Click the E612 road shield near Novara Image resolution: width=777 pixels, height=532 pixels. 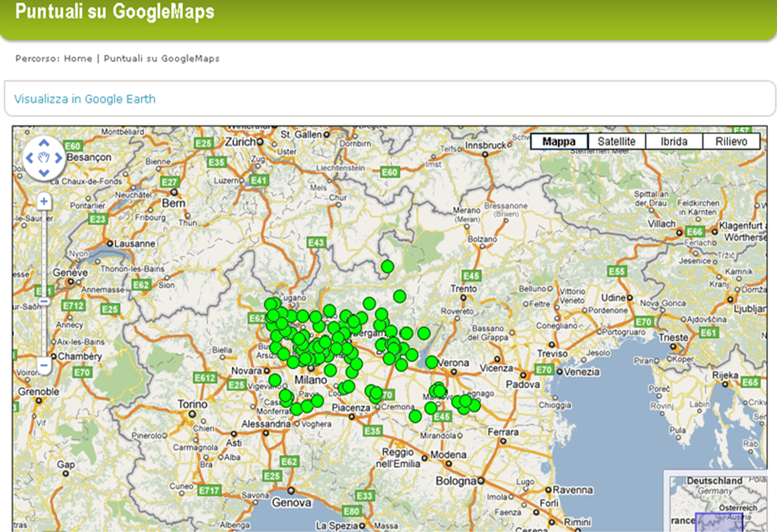(205, 378)
